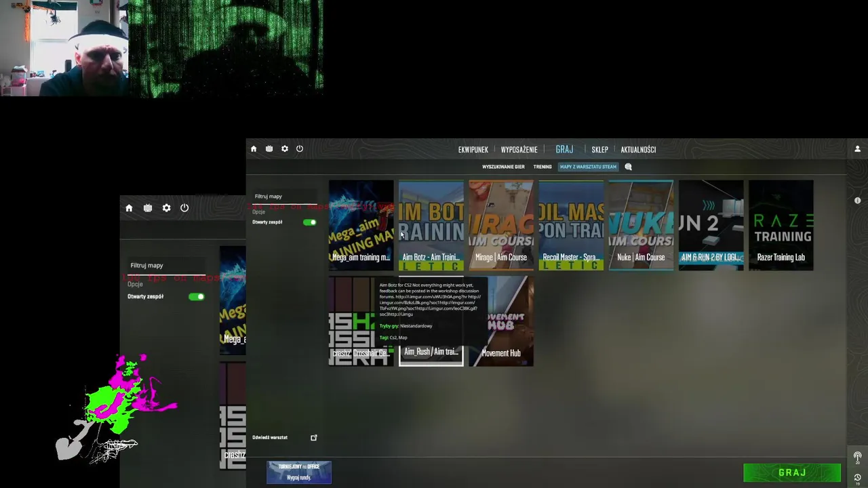Image resolution: width=868 pixels, height=488 pixels.
Task: Select MAPY Z WARSZTATU STEAM sub-tab
Action: point(588,167)
